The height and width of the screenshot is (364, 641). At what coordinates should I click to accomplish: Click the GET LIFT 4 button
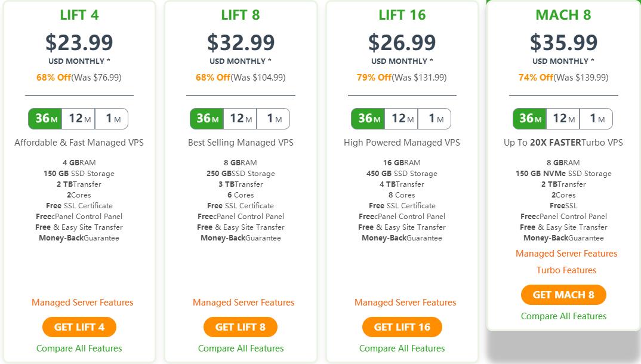[x=79, y=327]
